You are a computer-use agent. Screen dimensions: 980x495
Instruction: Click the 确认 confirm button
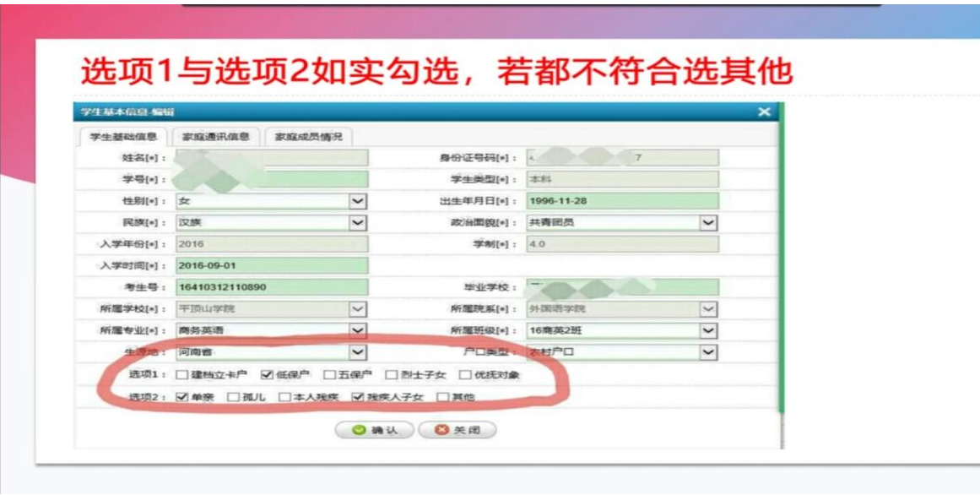point(374,430)
